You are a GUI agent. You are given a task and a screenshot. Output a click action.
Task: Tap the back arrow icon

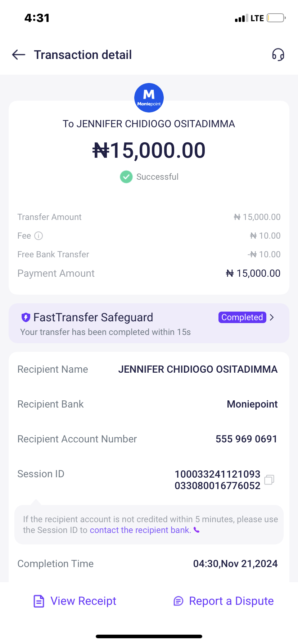point(19,55)
